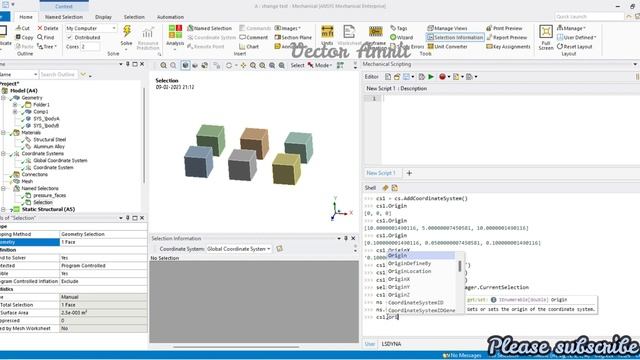This screenshot has width=640, height=360.
Task: Collapse the Geometry tree node
Action: point(3,98)
